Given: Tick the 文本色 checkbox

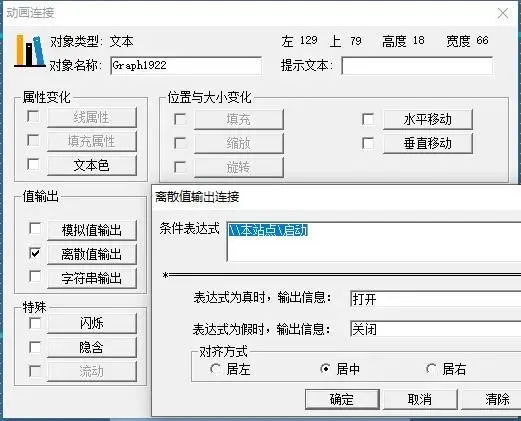Looking at the screenshot, I should pos(33,164).
